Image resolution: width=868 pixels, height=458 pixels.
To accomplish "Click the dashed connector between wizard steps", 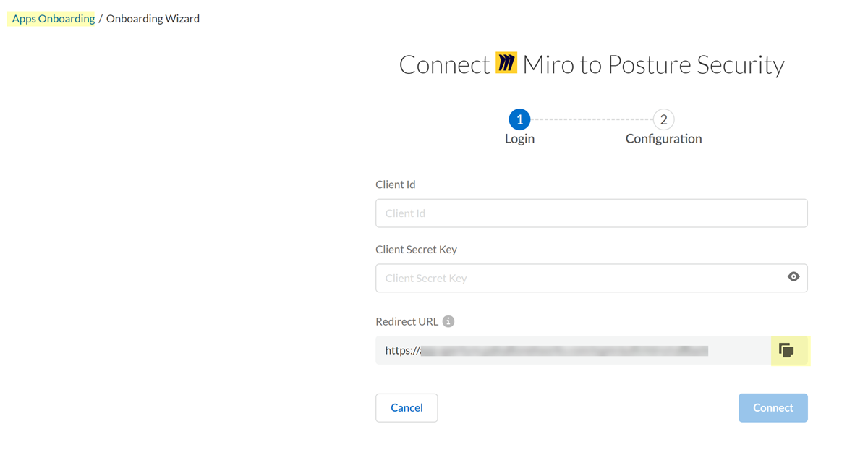I will pyautogui.click(x=592, y=120).
